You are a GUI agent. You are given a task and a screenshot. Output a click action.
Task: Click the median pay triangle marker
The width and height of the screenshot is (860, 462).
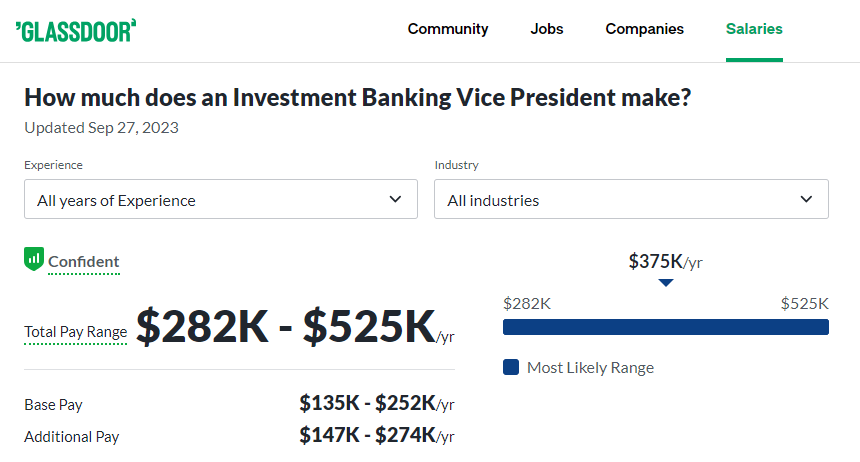pos(666,283)
